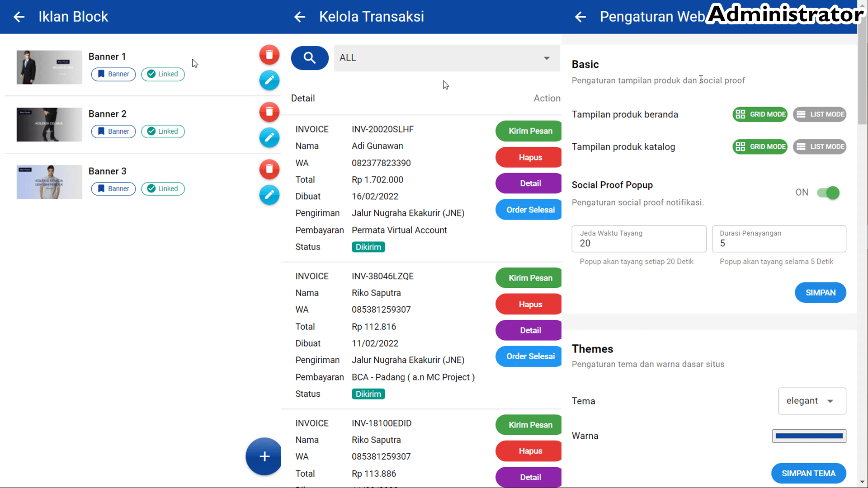Select Grid Mode for Tampilan produk beranda
This screenshot has height=488, width=868.
click(x=760, y=114)
